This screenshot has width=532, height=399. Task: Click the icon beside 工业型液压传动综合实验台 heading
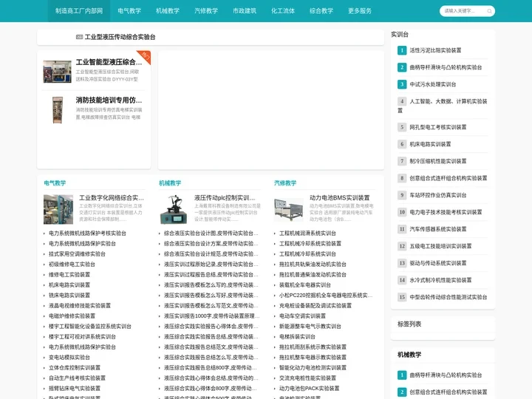[x=79, y=37]
